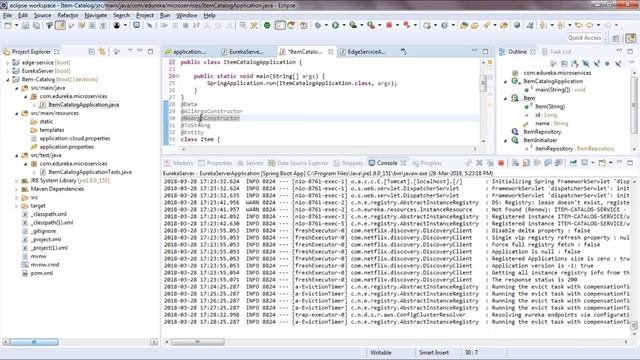Open the Data Source Explorer tab
Image resolution: width=640 pixels, height=360 pixels.
[x=298, y=163]
